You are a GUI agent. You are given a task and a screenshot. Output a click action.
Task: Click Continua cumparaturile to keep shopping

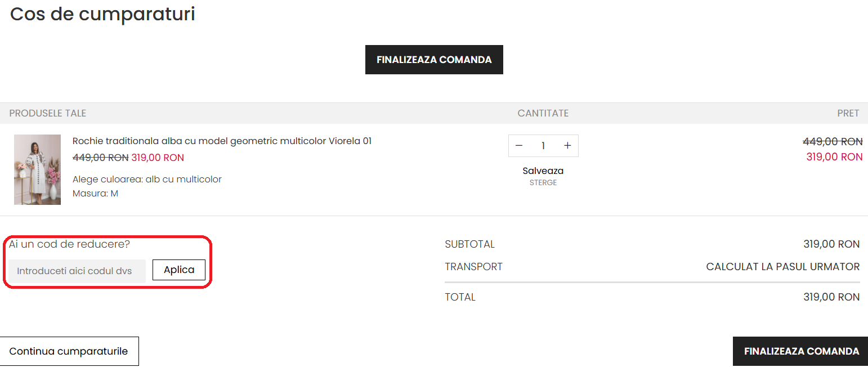point(69,351)
